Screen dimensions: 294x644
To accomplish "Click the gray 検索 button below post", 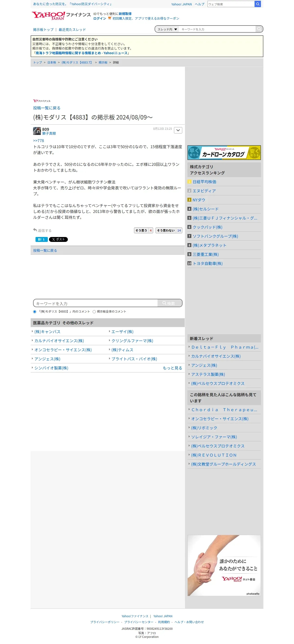I will tap(170, 303).
